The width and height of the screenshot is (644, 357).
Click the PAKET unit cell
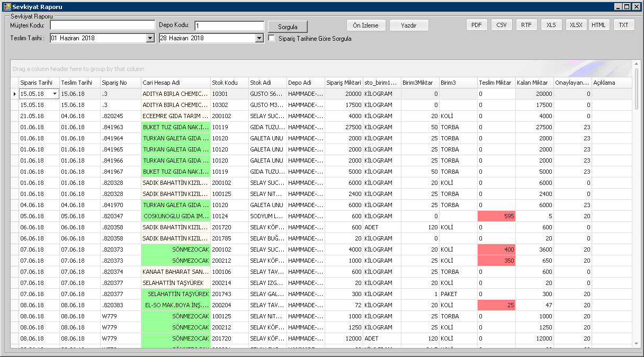(x=458, y=294)
